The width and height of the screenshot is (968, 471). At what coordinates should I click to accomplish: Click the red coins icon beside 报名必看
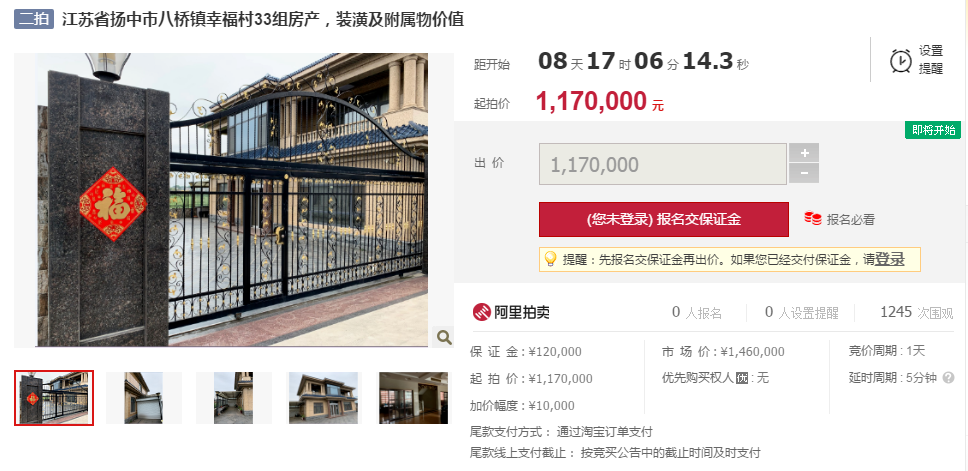[812, 219]
